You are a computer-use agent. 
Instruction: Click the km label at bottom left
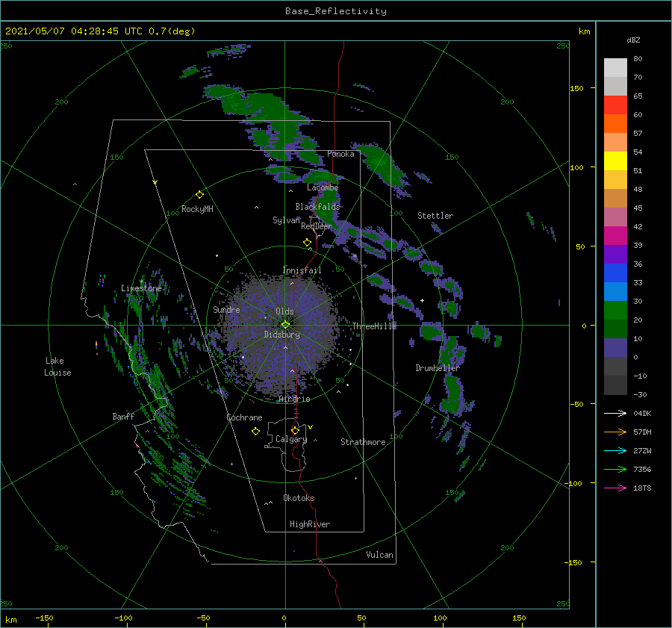[10, 620]
